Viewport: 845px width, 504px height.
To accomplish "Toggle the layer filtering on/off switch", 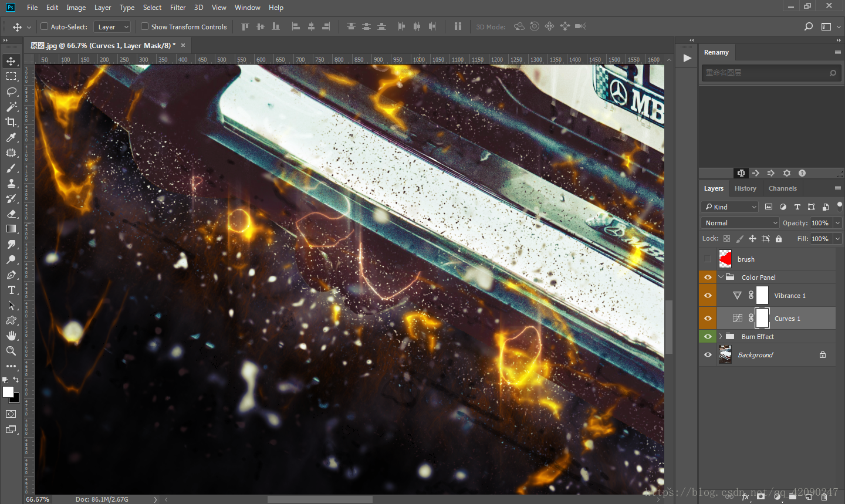I will click(839, 207).
